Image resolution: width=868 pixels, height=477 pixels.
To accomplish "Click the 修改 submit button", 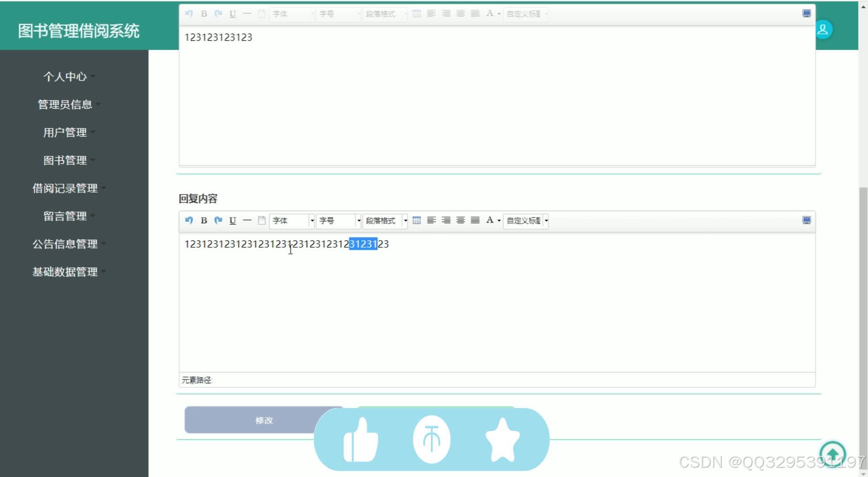I will pos(264,420).
